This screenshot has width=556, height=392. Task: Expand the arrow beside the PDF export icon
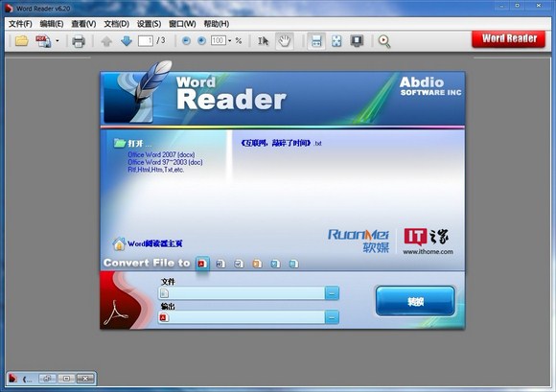[x=58, y=41]
